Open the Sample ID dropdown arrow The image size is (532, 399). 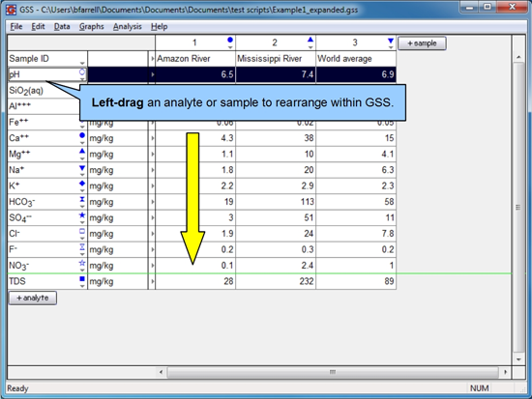[x=82, y=63]
